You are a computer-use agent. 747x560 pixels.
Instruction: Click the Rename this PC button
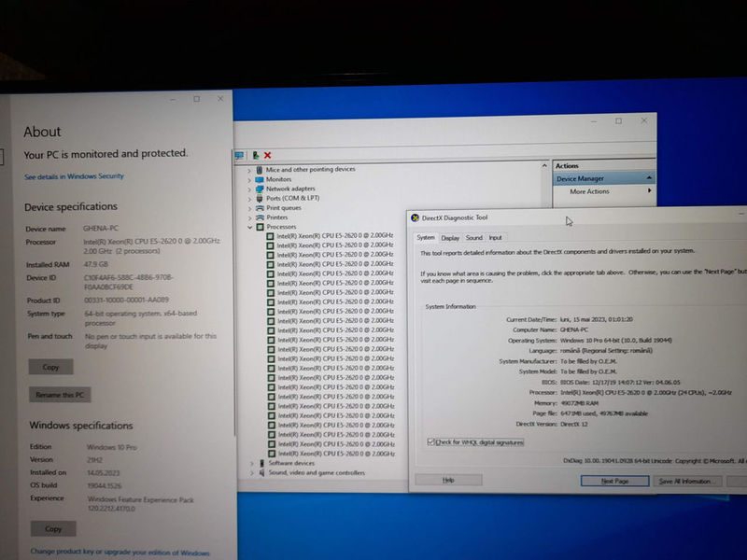pyautogui.click(x=60, y=395)
